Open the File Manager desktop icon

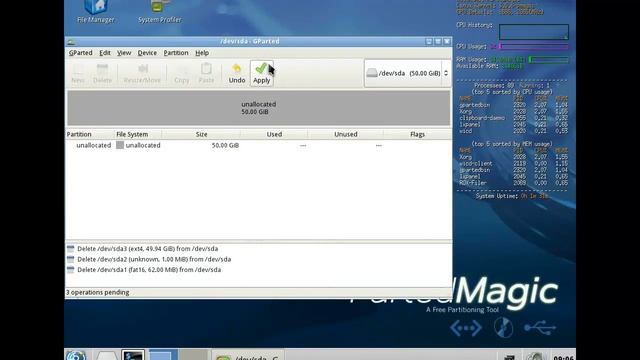pyautogui.click(x=96, y=11)
